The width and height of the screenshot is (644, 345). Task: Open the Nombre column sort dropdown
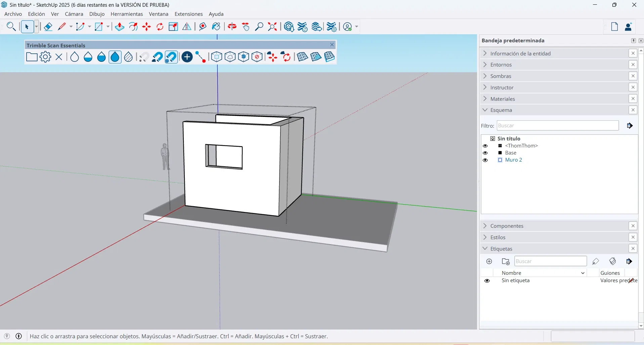583,273
